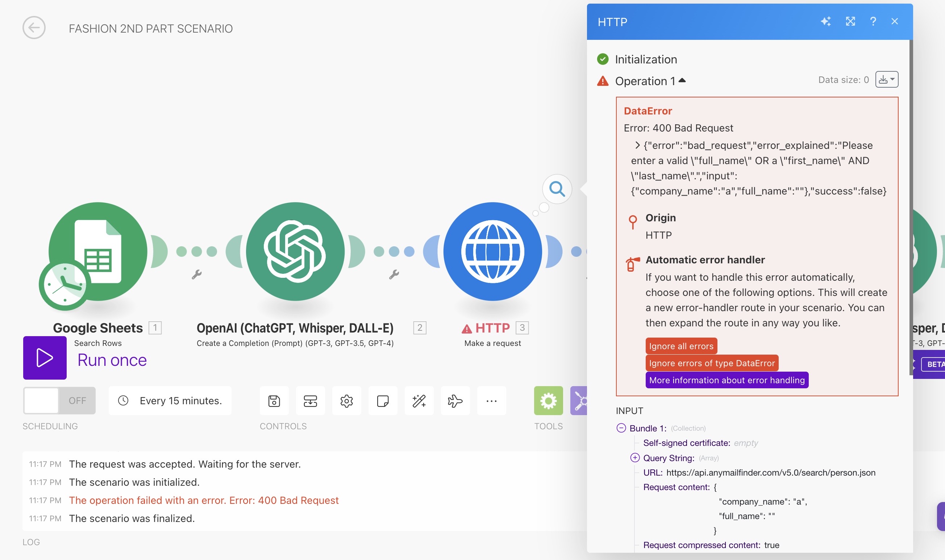Image resolution: width=945 pixels, height=560 pixels.
Task: Click the green Tools gear icon
Action: [x=548, y=401]
